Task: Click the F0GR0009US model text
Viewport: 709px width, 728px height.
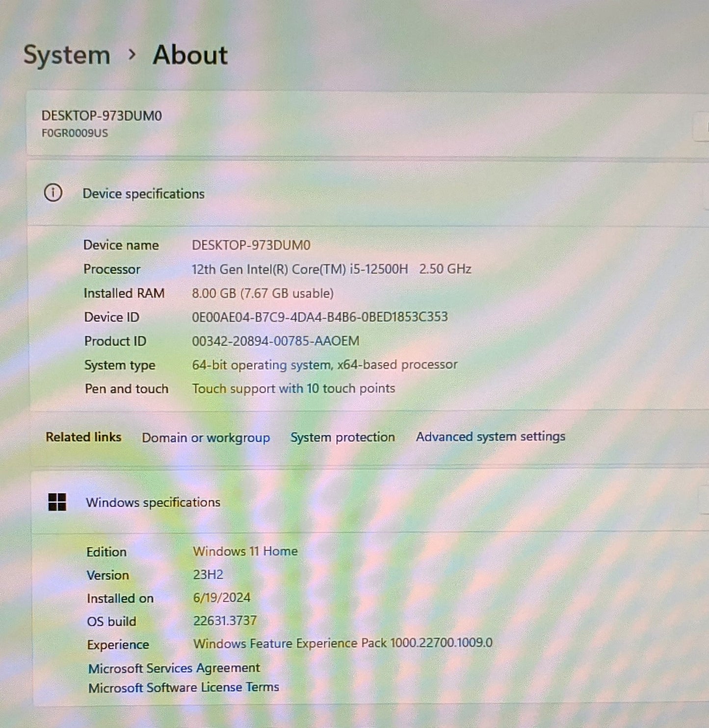Action: pos(75,133)
